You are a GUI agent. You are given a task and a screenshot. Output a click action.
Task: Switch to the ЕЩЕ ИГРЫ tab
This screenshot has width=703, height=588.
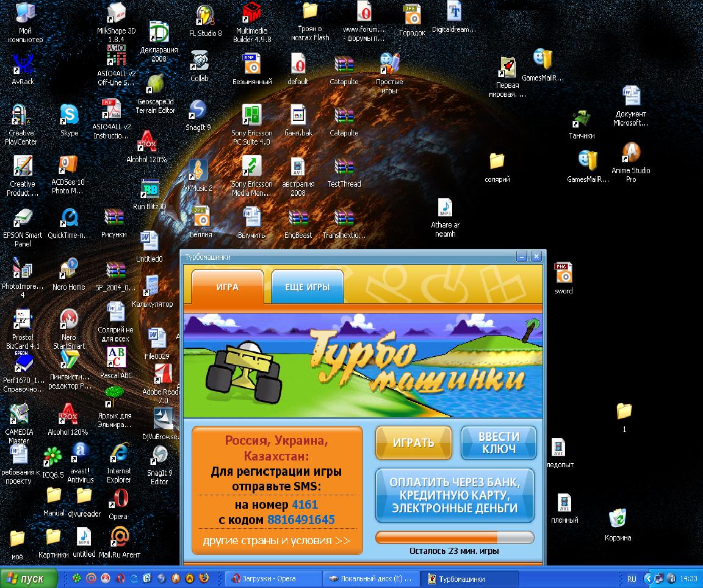click(308, 287)
